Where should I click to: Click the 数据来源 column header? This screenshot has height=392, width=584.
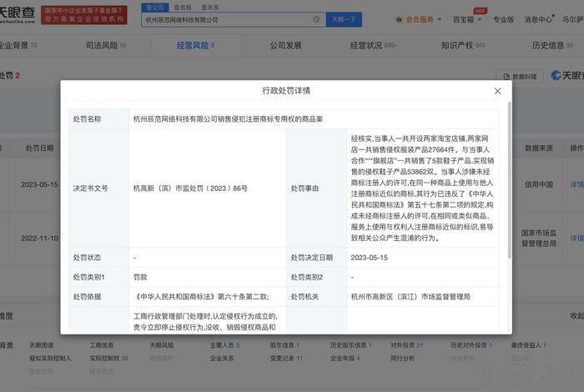(539, 148)
